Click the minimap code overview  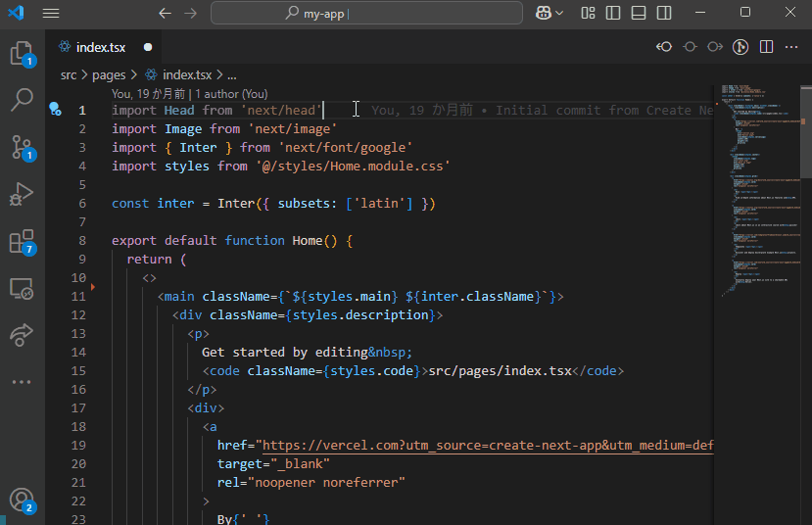(760, 192)
